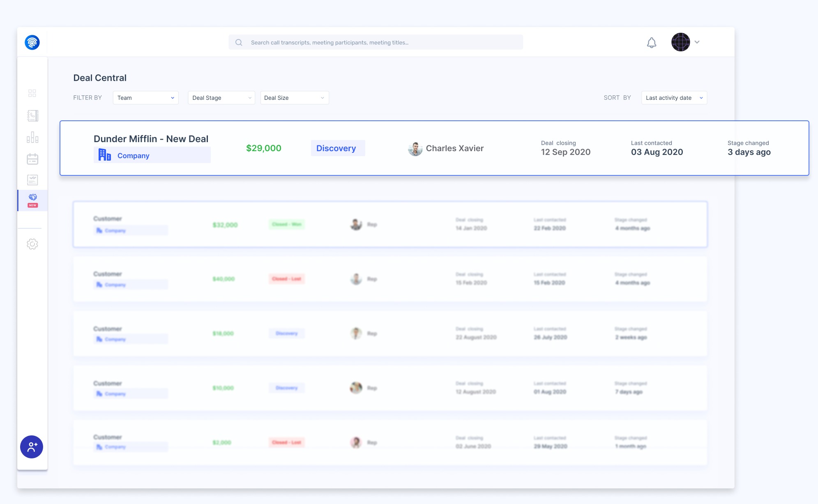Screen dimensions: 818x504
Task: Expand the Team filter dropdown
Action: [x=145, y=98]
